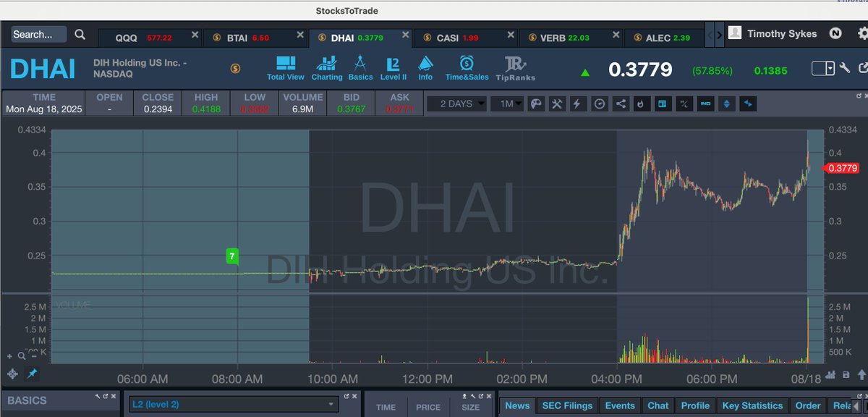Screen dimensions: 868x417
Task: Click the round N badge icon
Action: 835,33
